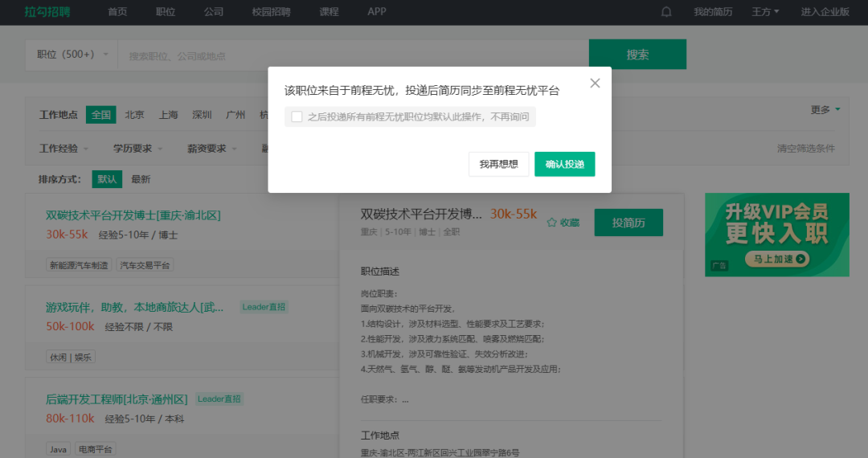Click the Leader直招 badge on 后端开发工程师 listing
The width and height of the screenshot is (868, 458).
coord(219,399)
